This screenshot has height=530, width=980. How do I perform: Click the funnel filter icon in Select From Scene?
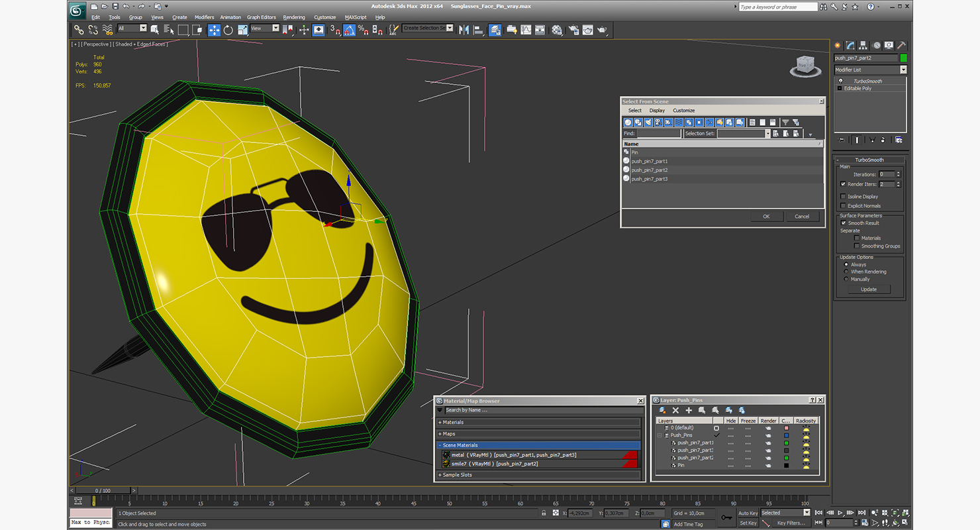coord(785,123)
